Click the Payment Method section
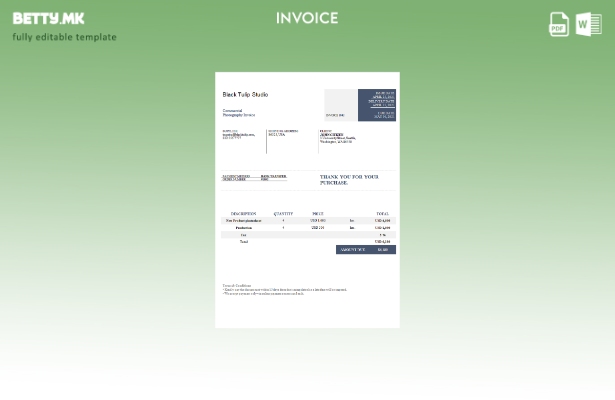Viewport: 615px width, 400px height. coord(236,178)
